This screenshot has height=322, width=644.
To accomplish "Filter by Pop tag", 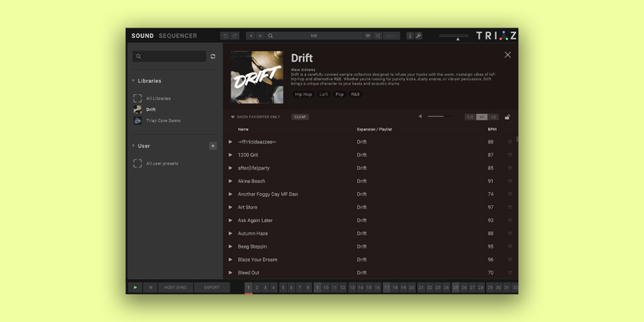I will pos(339,95).
